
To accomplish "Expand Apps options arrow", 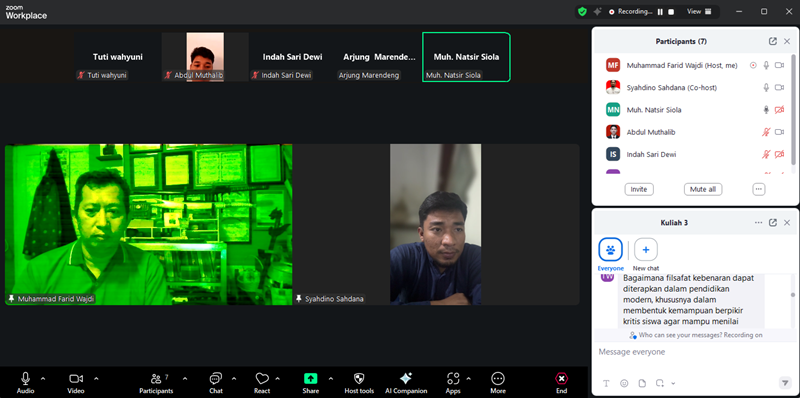I will (x=468, y=379).
